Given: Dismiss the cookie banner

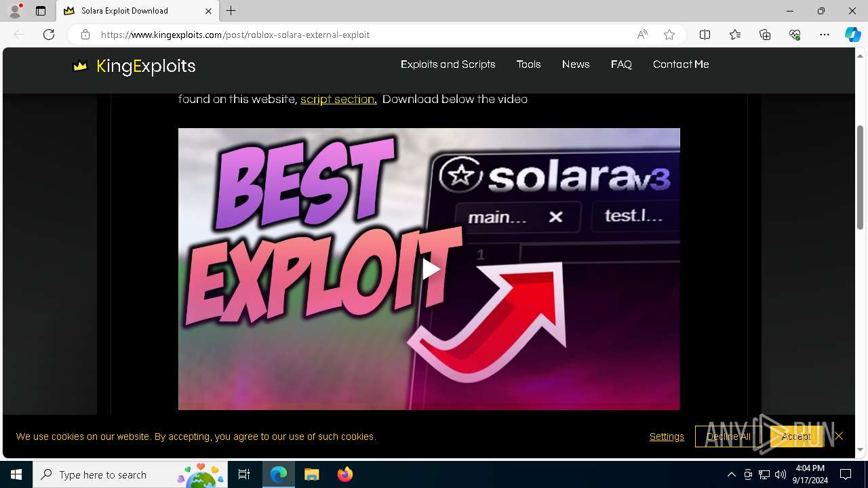Looking at the screenshot, I should pos(839,436).
